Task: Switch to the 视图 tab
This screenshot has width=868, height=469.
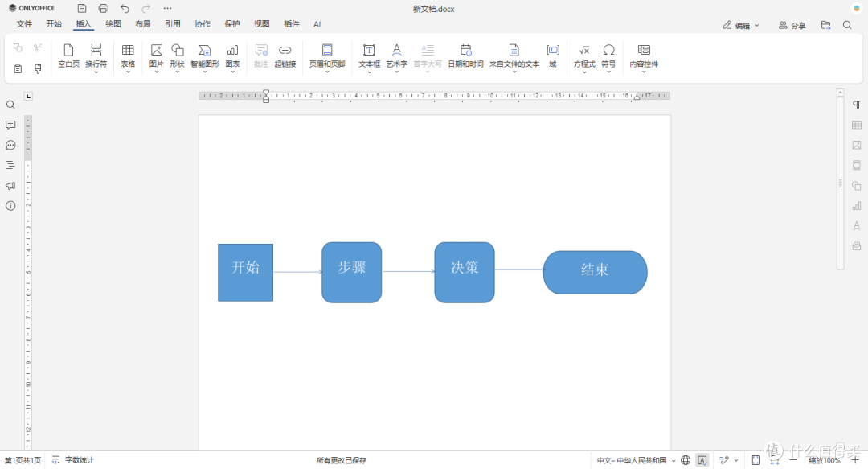Action: click(x=262, y=24)
